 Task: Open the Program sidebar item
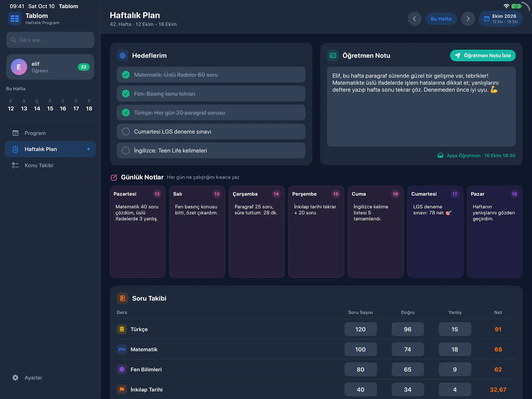[50, 133]
